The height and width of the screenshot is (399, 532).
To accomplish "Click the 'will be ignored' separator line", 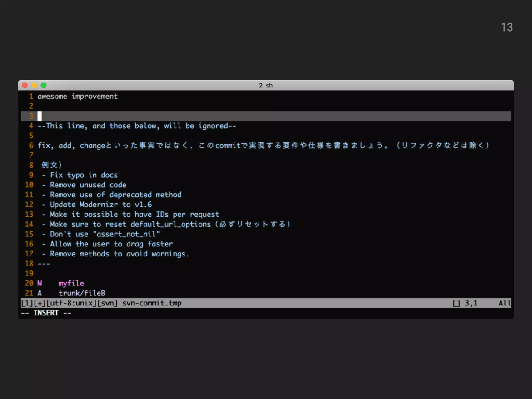I will click(x=137, y=126).
